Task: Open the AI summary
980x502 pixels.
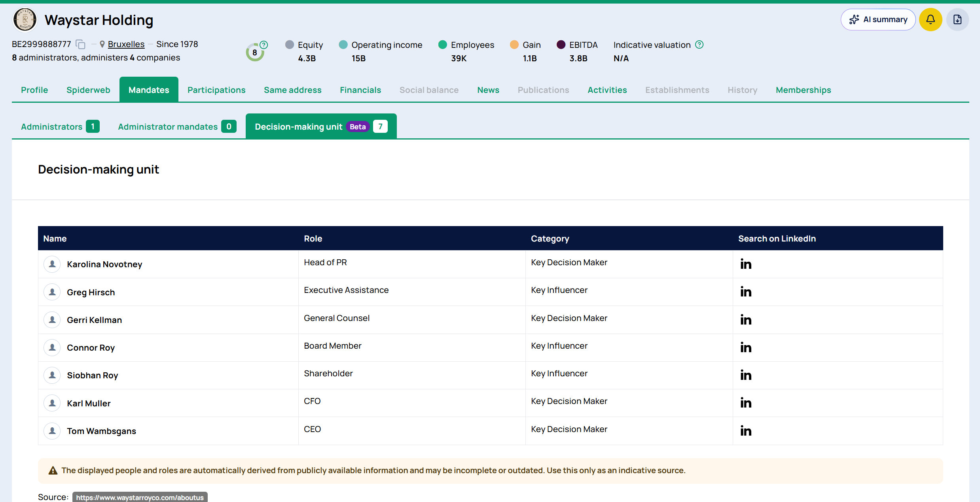Action: click(878, 20)
